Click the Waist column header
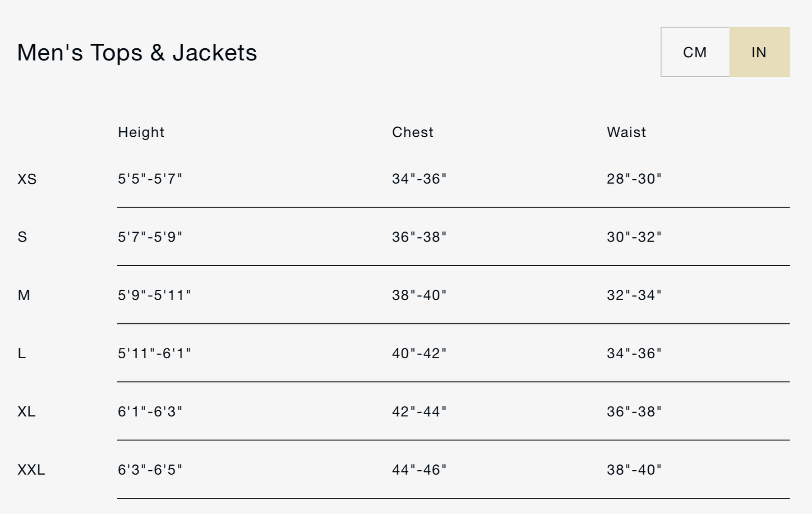 click(x=626, y=132)
